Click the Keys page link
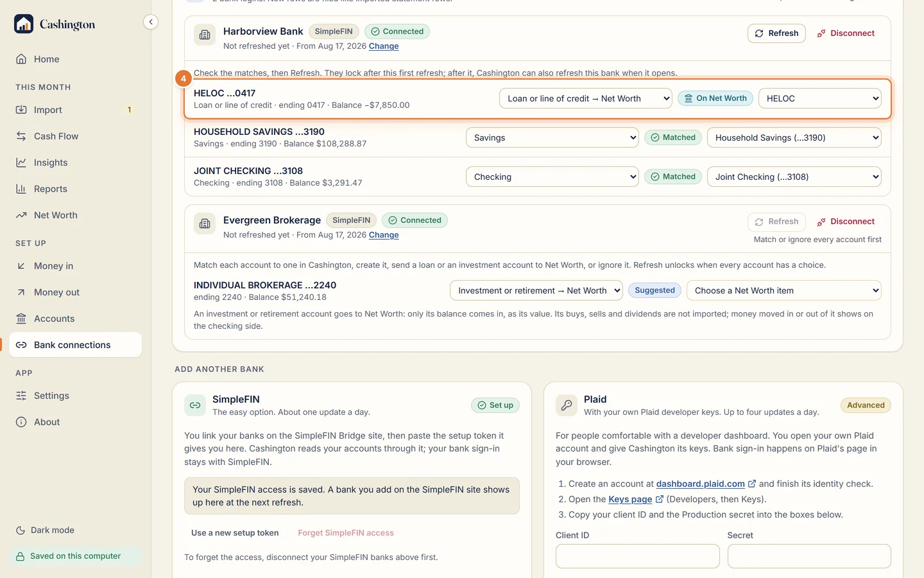Viewport: 924px width, 578px height. (x=630, y=499)
